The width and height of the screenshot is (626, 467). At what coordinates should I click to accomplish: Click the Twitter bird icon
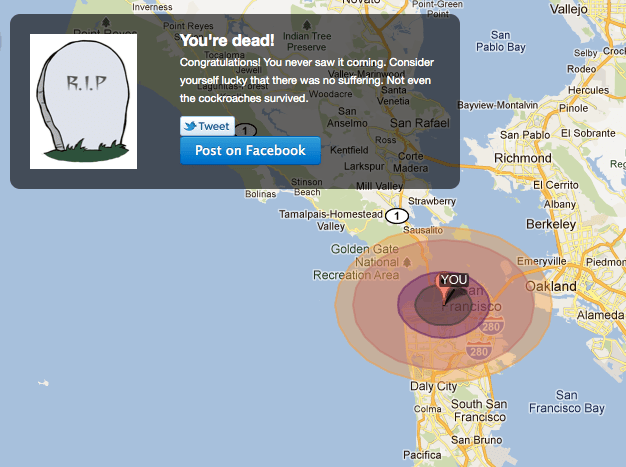coord(190,126)
